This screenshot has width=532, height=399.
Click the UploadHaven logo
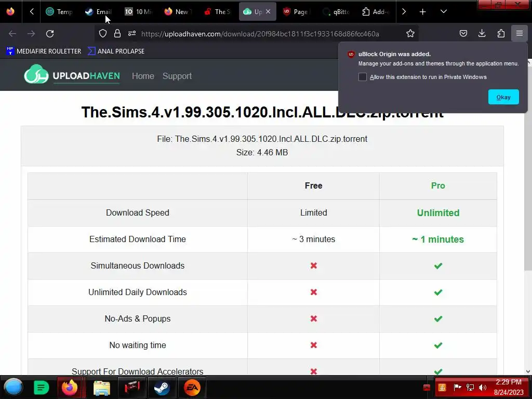pos(72,75)
